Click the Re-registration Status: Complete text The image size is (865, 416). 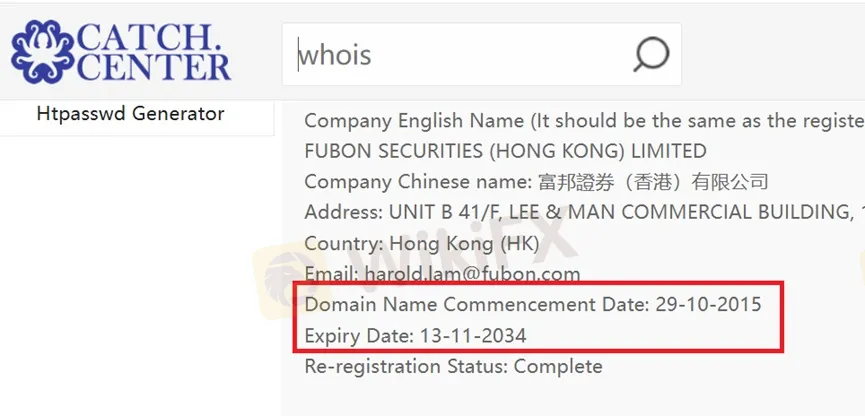tap(453, 366)
